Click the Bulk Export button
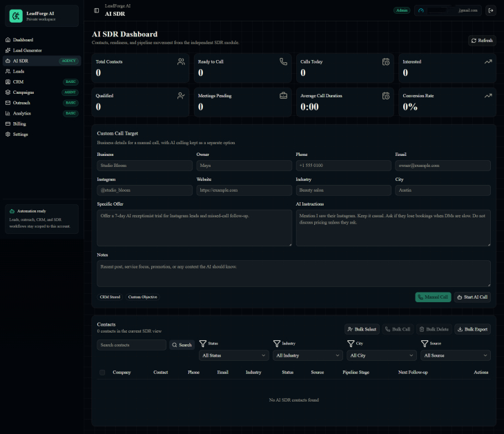504x434 pixels. click(x=472, y=329)
